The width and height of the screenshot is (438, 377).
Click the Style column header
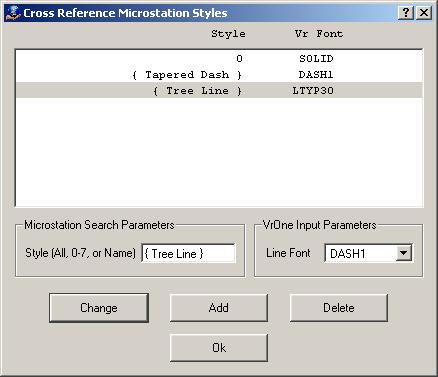[x=228, y=34]
